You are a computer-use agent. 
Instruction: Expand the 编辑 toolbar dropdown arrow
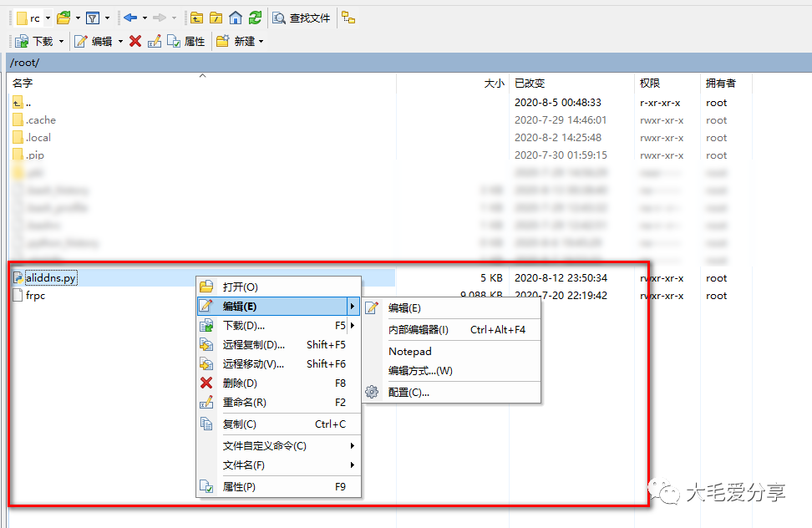click(121, 40)
